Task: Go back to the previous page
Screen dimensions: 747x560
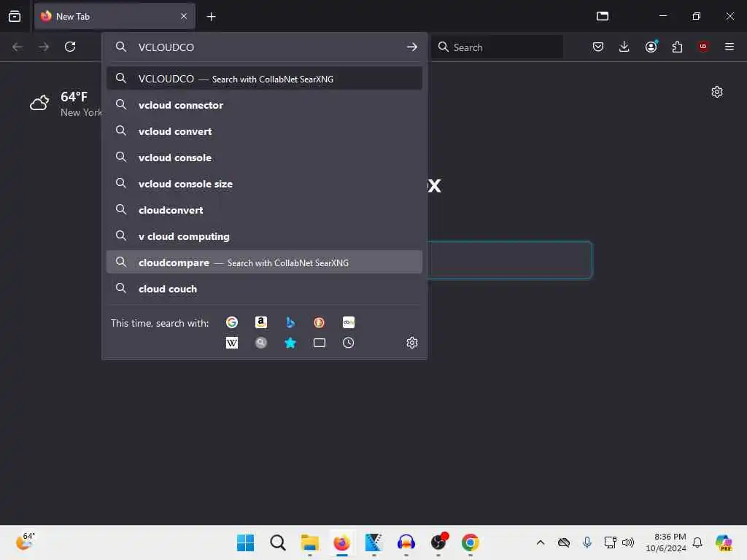Action: coord(18,47)
